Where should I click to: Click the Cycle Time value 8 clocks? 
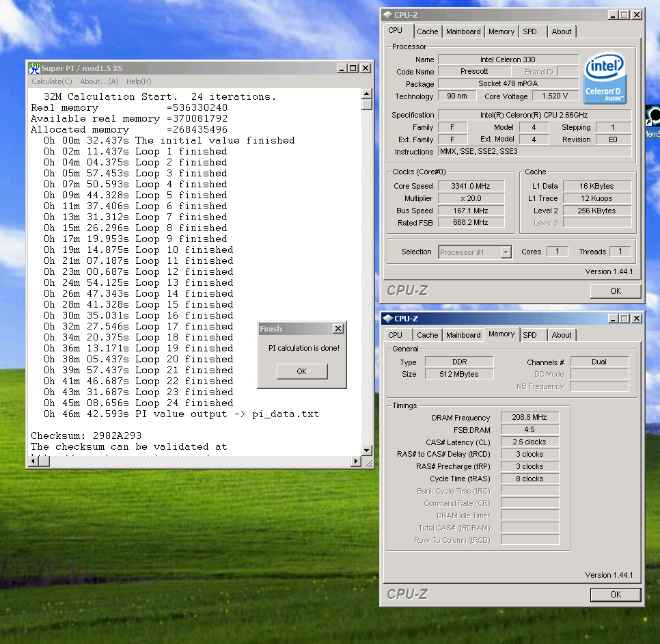click(x=530, y=479)
